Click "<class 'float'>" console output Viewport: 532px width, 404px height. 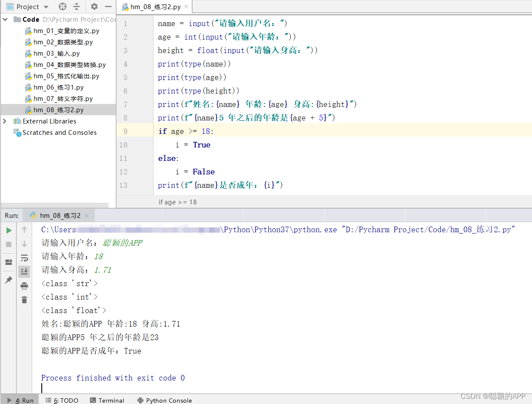point(74,311)
